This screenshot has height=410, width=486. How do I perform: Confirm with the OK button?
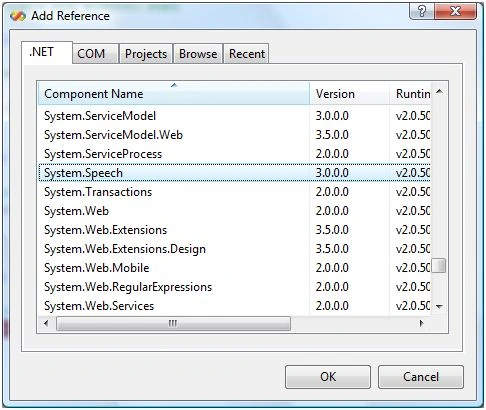pos(328,377)
